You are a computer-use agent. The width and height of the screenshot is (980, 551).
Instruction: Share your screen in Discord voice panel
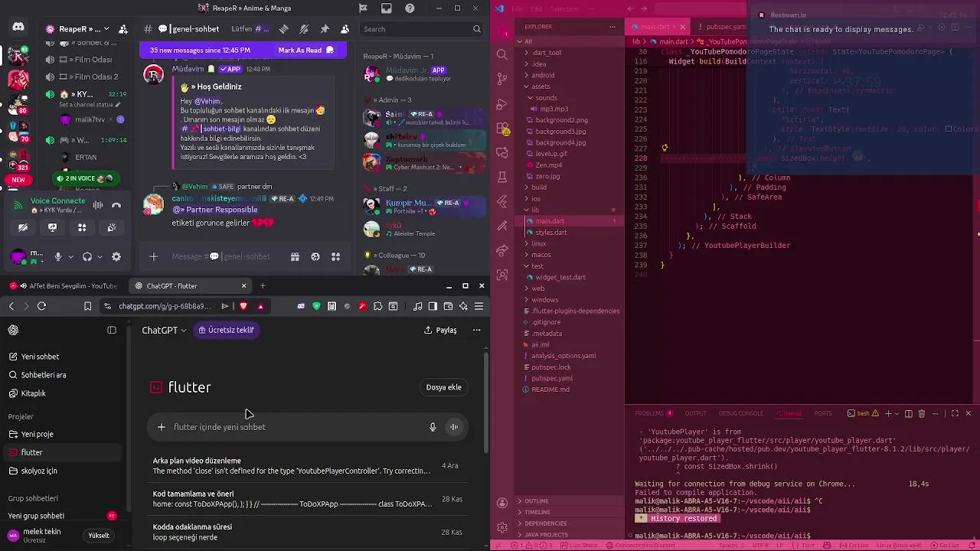pyautogui.click(x=52, y=227)
